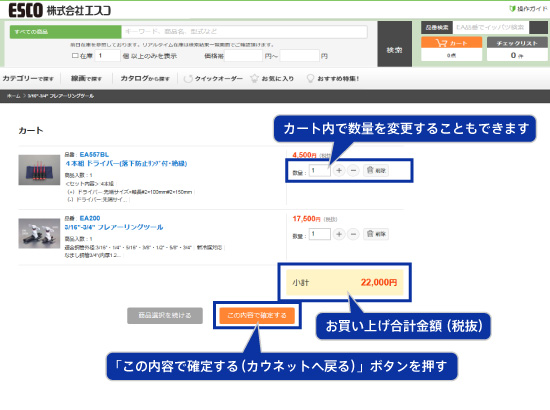The width and height of the screenshot is (550, 410).
Task: Decrease quantity of EA557BL with minus
Action: click(x=353, y=170)
